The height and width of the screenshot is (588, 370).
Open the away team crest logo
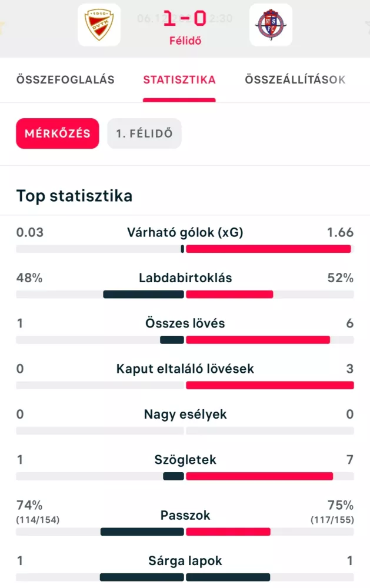coord(271,25)
